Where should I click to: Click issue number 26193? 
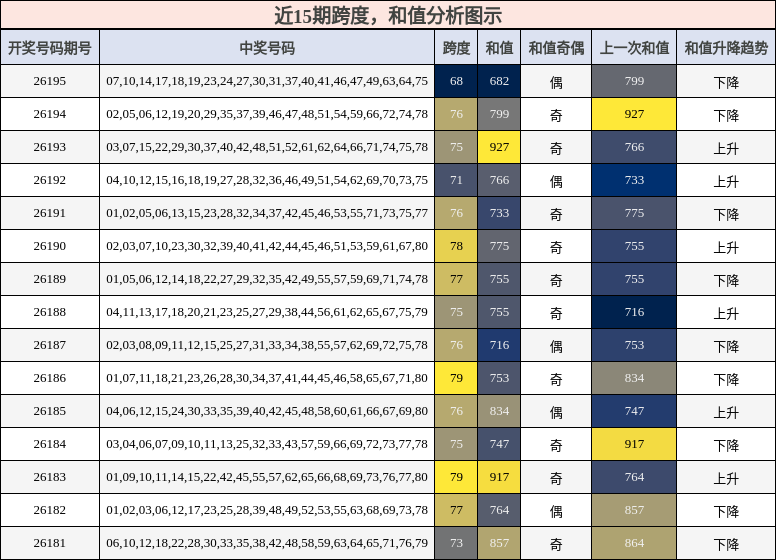tap(49, 147)
